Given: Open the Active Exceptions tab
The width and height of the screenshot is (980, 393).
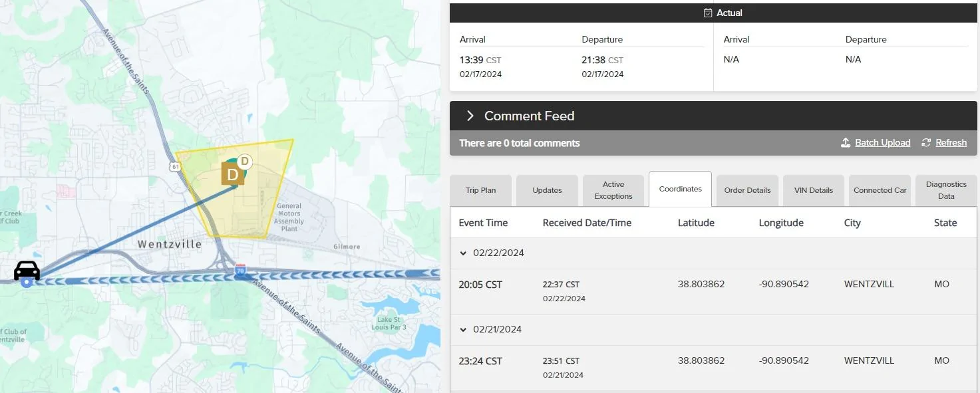Looking at the screenshot, I should [x=613, y=190].
